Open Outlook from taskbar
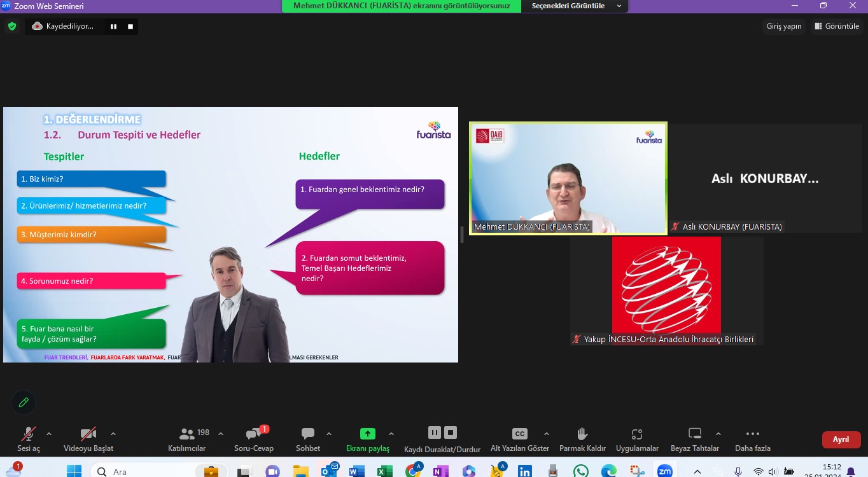 click(329, 471)
